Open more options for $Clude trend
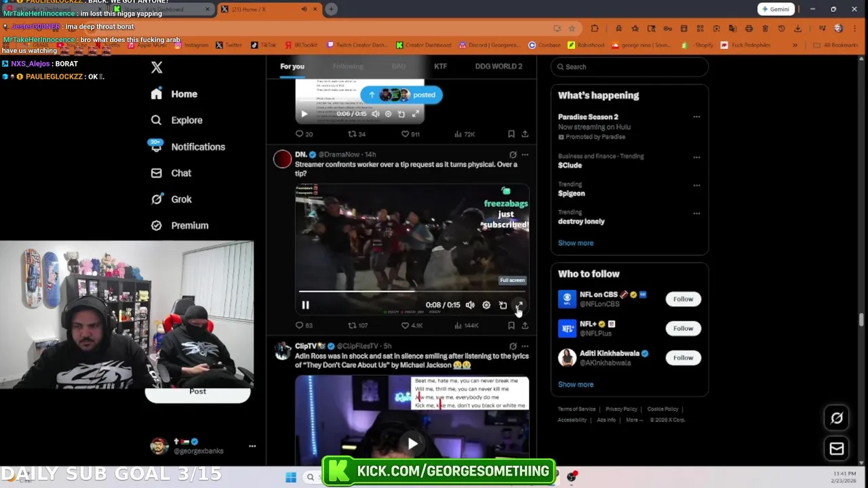The height and width of the screenshot is (488, 868). click(x=696, y=157)
